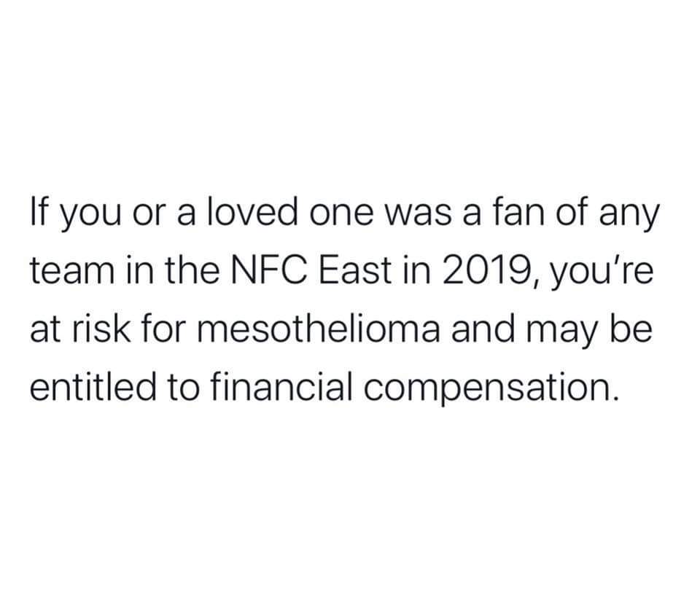Click the word "for" before mesothelioma
700x596 pixels.
pyautogui.click(x=170, y=332)
